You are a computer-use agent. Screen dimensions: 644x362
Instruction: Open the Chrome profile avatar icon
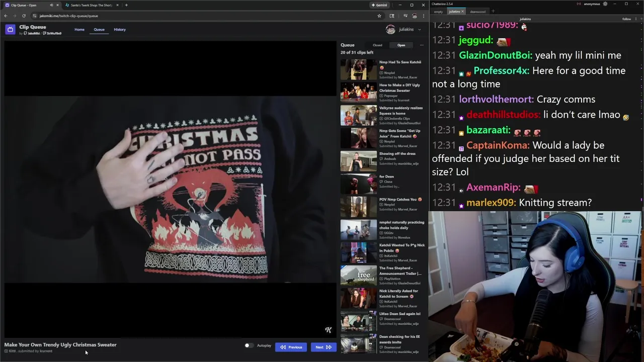414,16
